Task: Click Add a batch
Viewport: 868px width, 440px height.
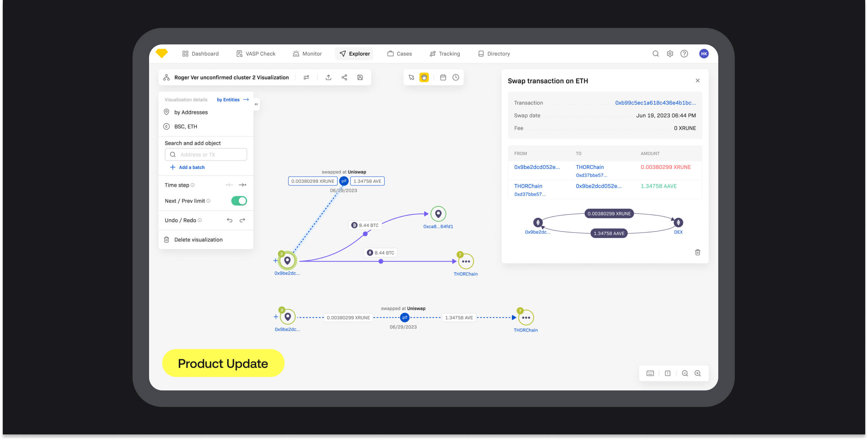Action: pos(188,168)
